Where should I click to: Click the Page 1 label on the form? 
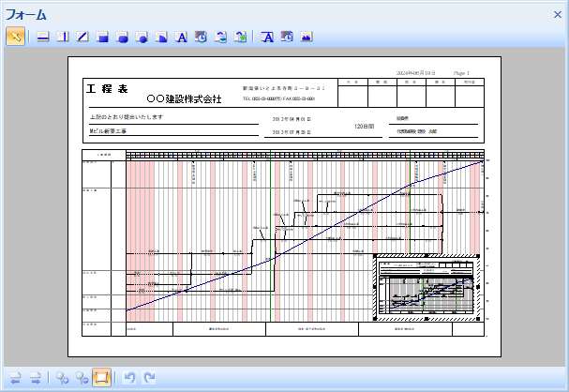[461, 73]
